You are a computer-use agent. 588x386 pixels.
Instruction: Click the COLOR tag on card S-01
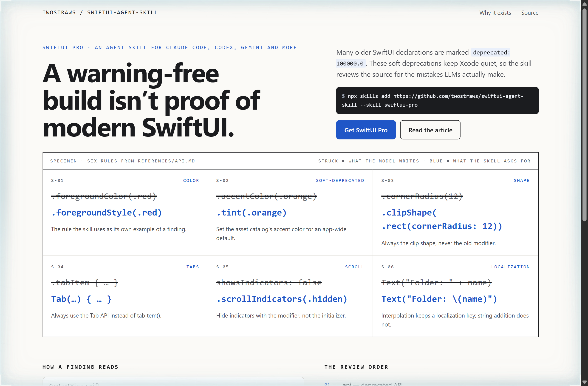(x=191, y=180)
